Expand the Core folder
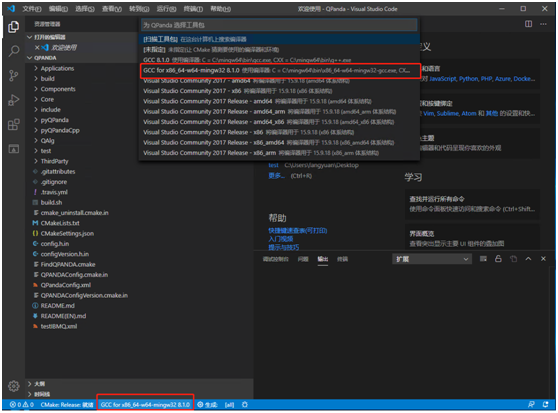Screen dimensions: 558x413 point(44,99)
